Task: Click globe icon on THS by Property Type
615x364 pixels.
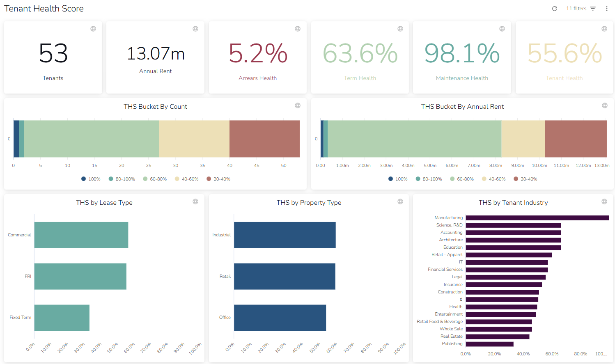Action: 400,201
